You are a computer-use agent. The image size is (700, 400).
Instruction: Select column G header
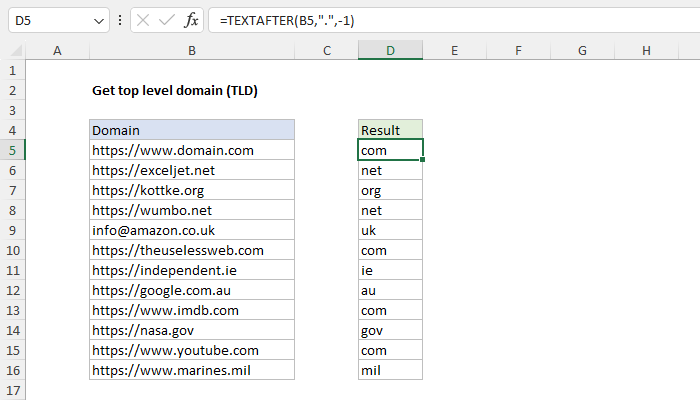coord(582,50)
